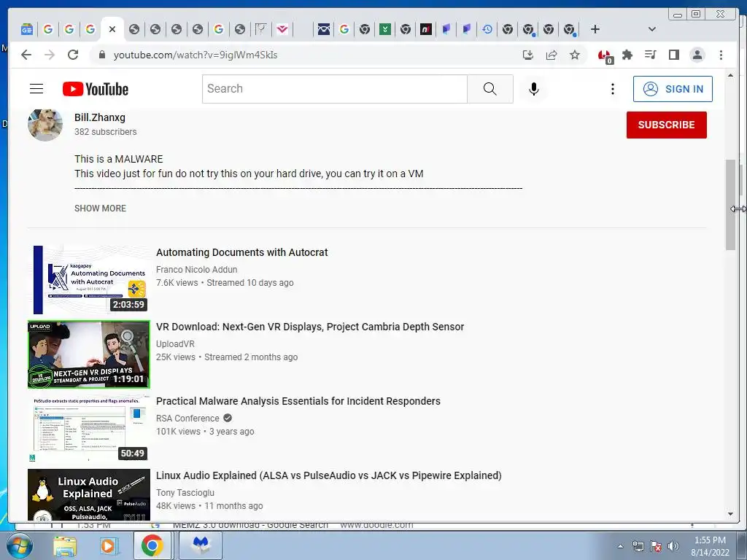Screen dimensions: 747x560
Task: Expand description with SHOW MORE
Action: [100, 209]
